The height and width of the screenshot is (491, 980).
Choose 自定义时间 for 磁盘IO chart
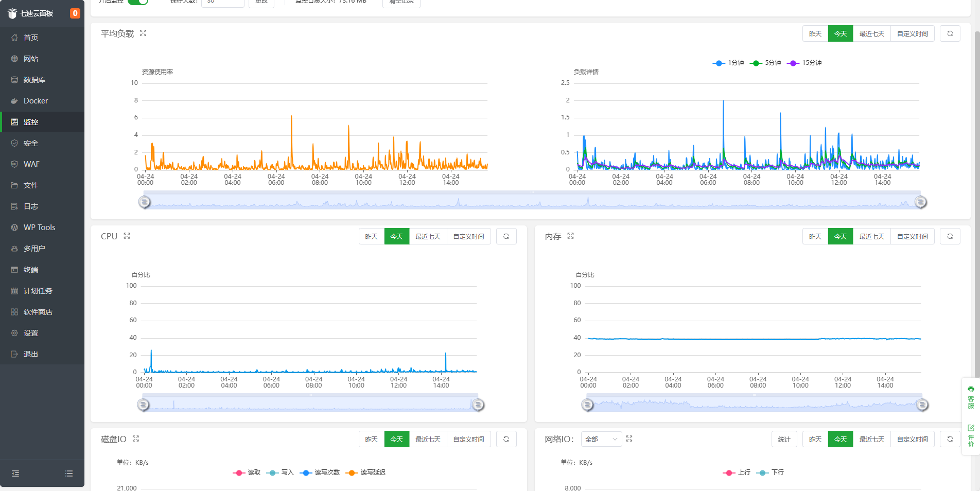[469, 439]
